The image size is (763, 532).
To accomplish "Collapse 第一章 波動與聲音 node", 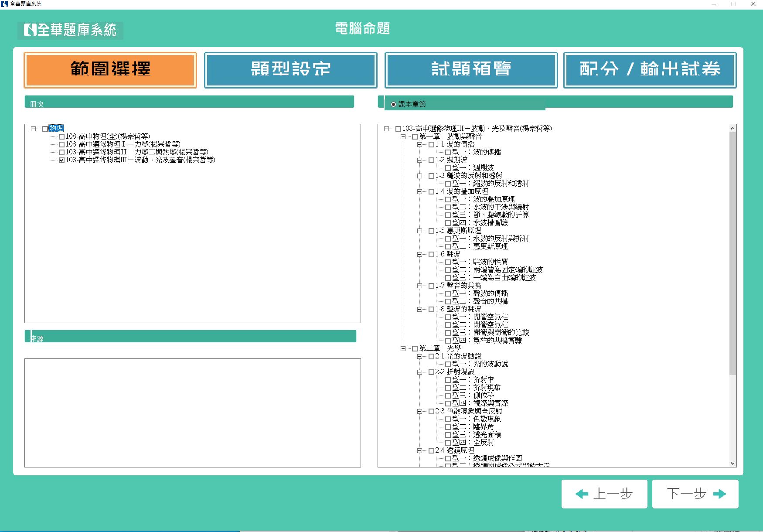I will point(403,136).
